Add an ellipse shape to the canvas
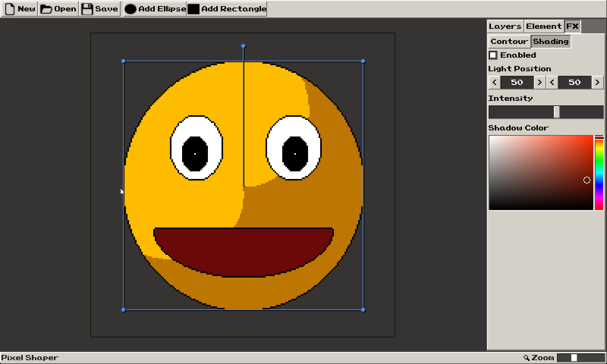Screen dimensions: 607x364 [x=155, y=9]
